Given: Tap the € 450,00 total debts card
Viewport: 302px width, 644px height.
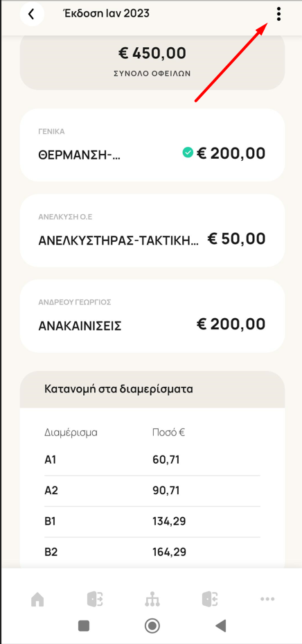Looking at the screenshot, I should tap(152, 61).
